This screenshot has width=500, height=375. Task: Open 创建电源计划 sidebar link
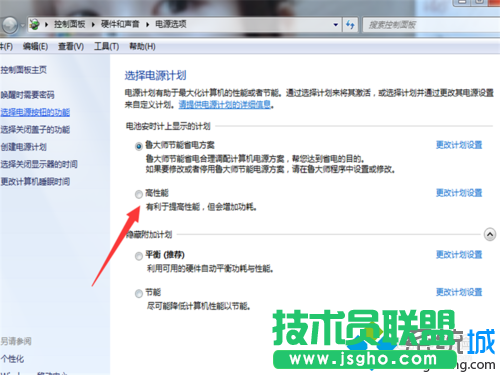[x=23, y=147]
